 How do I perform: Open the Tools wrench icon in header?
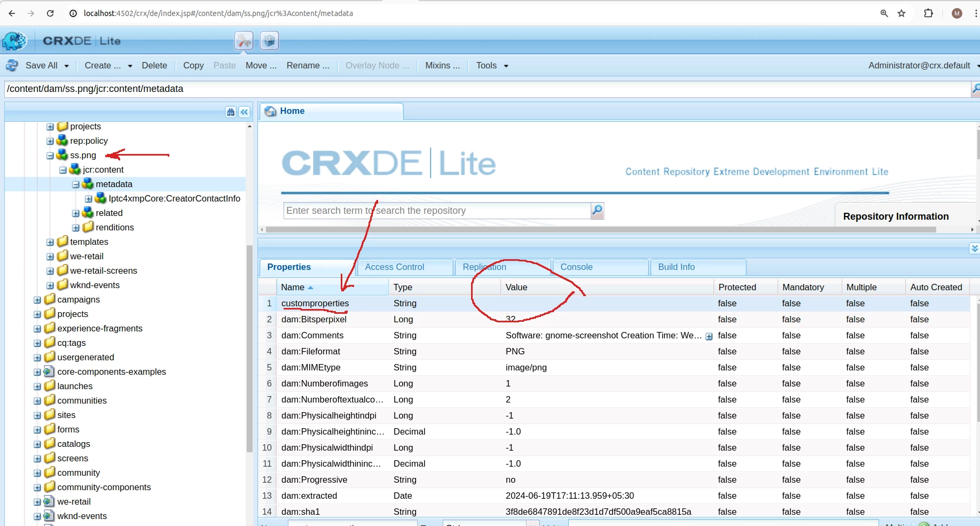[x=244, y=41]
